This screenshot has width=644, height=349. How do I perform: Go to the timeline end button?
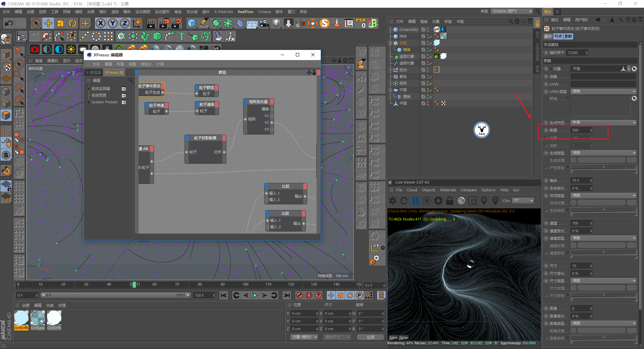(x=286, y=295)
